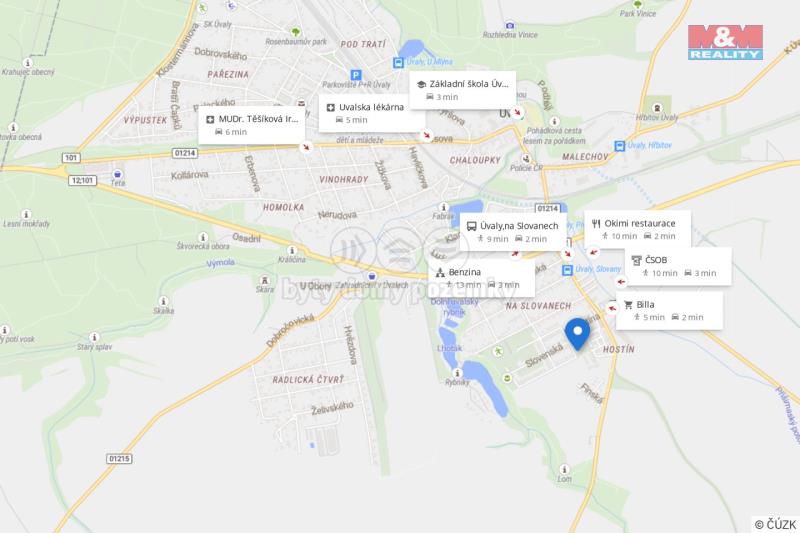Click the Úvaly, U Mlýna bus stop icon
This screenshot has height=533, width=800.
coord(398,62)
